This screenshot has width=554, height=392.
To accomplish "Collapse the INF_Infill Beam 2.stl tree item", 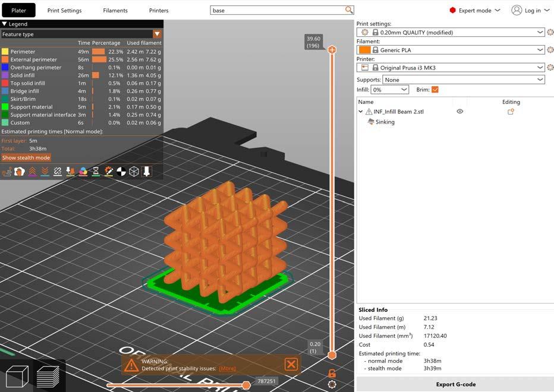I will coord(360,112).
